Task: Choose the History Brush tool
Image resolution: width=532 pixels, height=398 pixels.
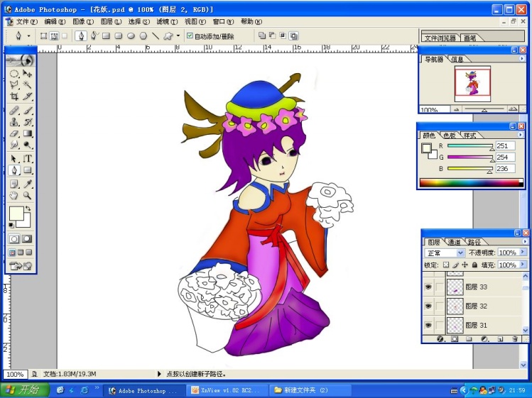Action: (x=27, y=122)
